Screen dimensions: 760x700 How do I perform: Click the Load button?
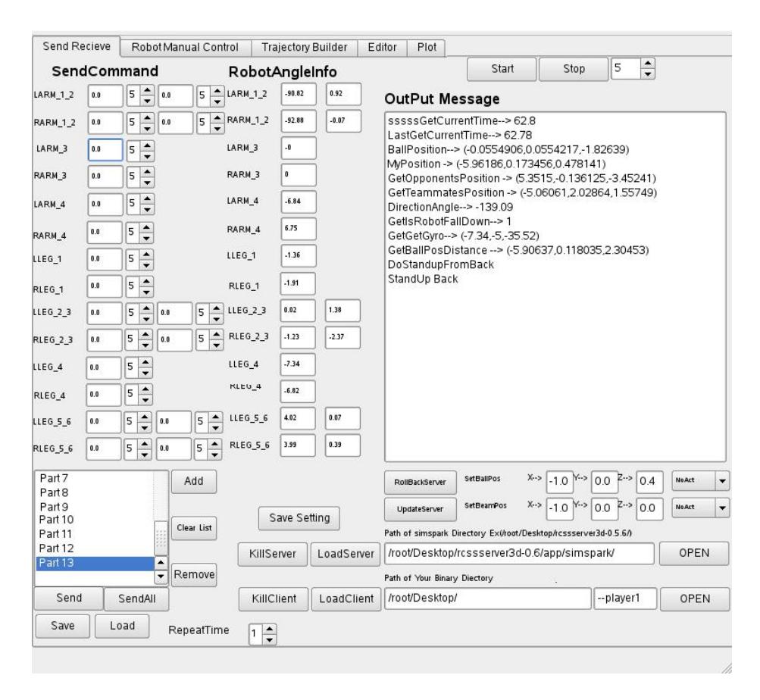[122, 626]
